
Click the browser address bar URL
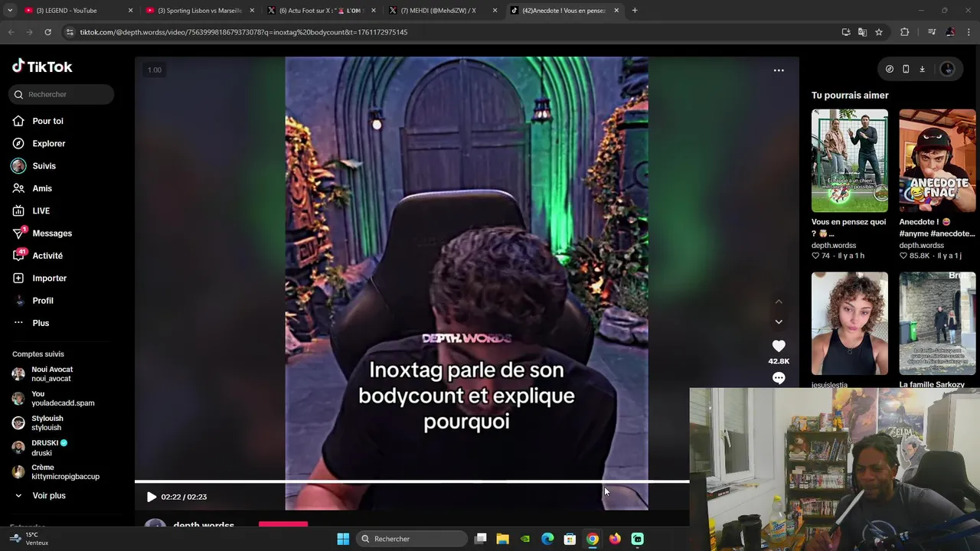[x=243, y=32]
